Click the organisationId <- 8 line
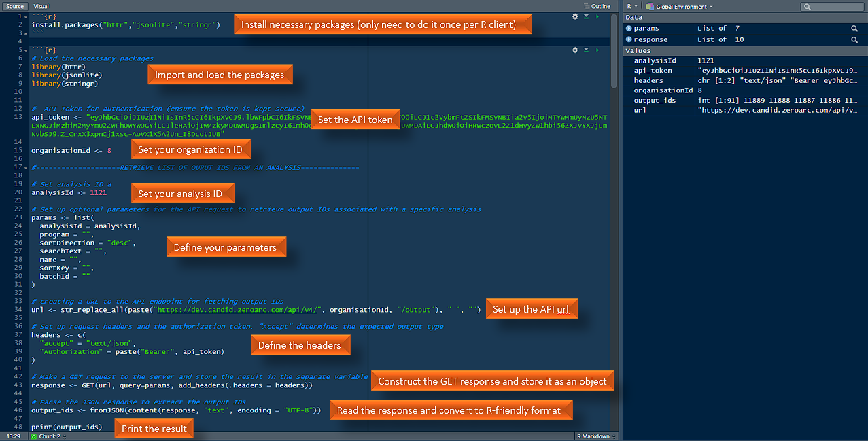This screenshot has width=868, height=441. point(71,151)
